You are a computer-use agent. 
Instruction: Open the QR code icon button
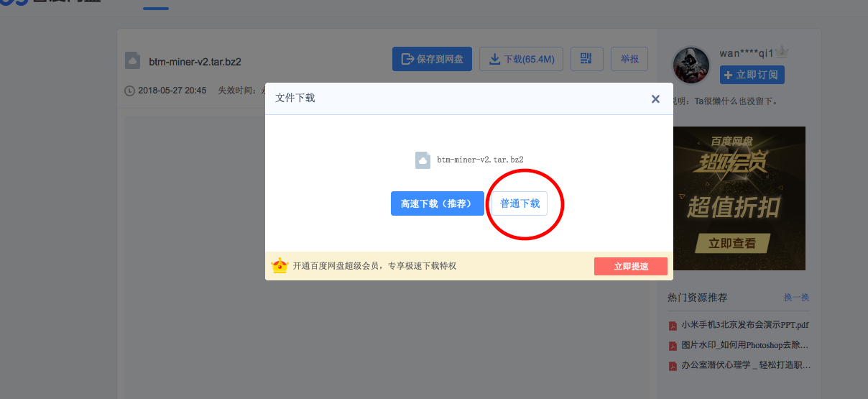click(x=586, y=59)
